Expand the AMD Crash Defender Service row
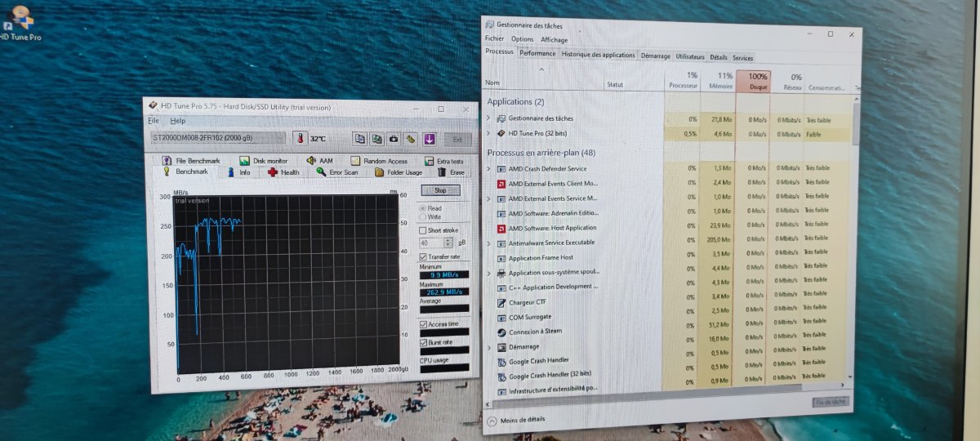 [x=488, y=168]
